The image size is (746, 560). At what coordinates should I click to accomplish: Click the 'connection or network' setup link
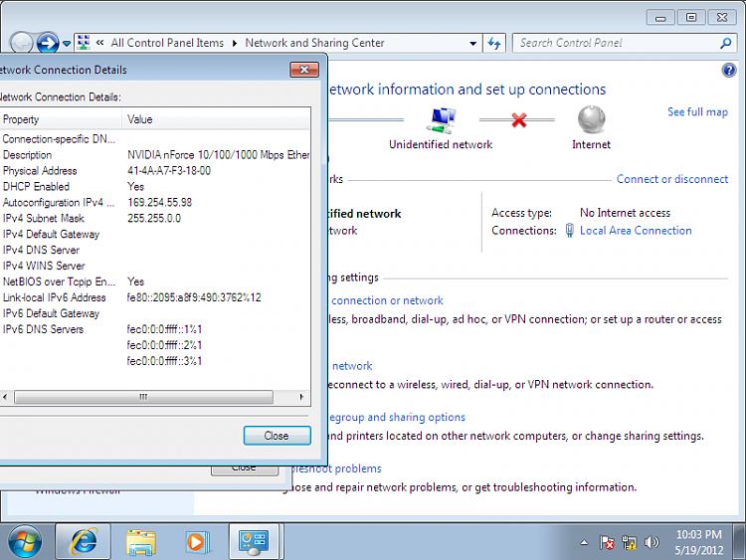387,300
